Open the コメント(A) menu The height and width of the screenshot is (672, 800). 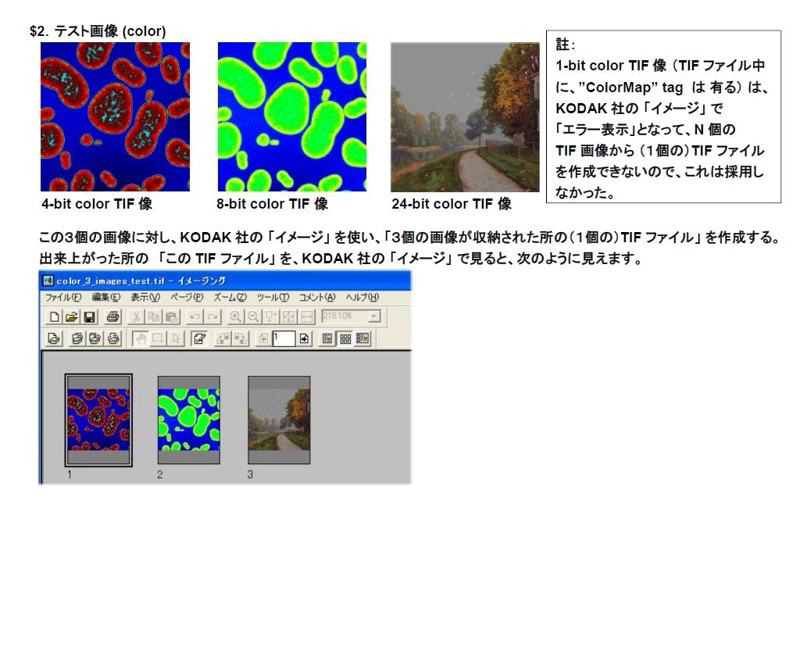[x=317, y=298]
